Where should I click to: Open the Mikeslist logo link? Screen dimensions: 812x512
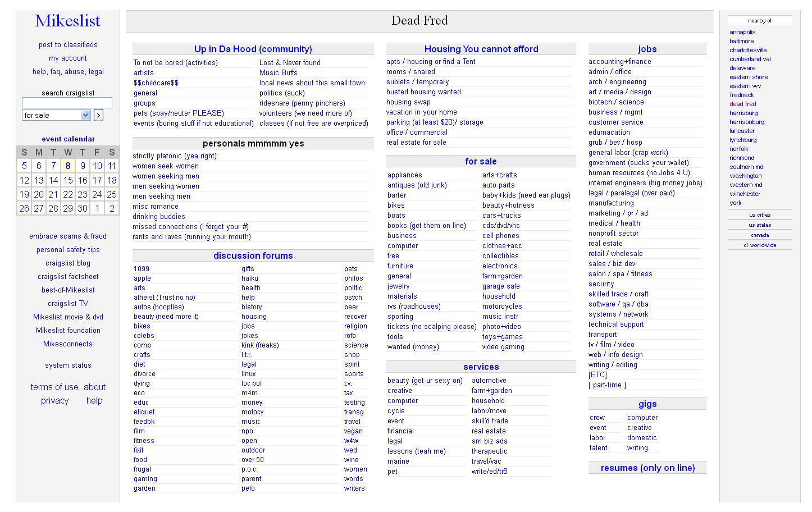click(67, 21)
